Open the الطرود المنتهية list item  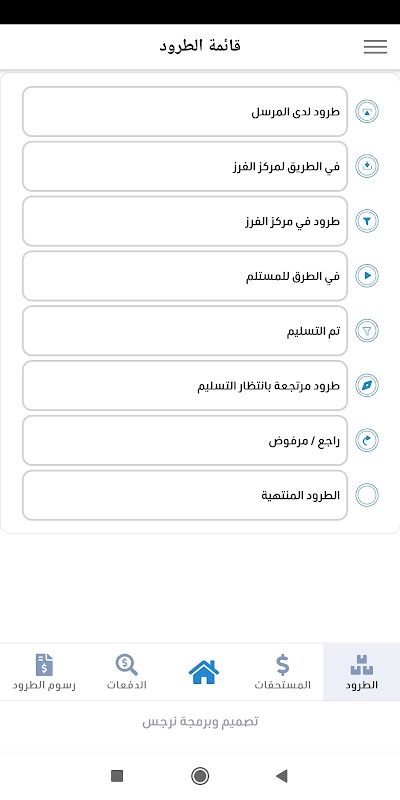pos(185,495)
